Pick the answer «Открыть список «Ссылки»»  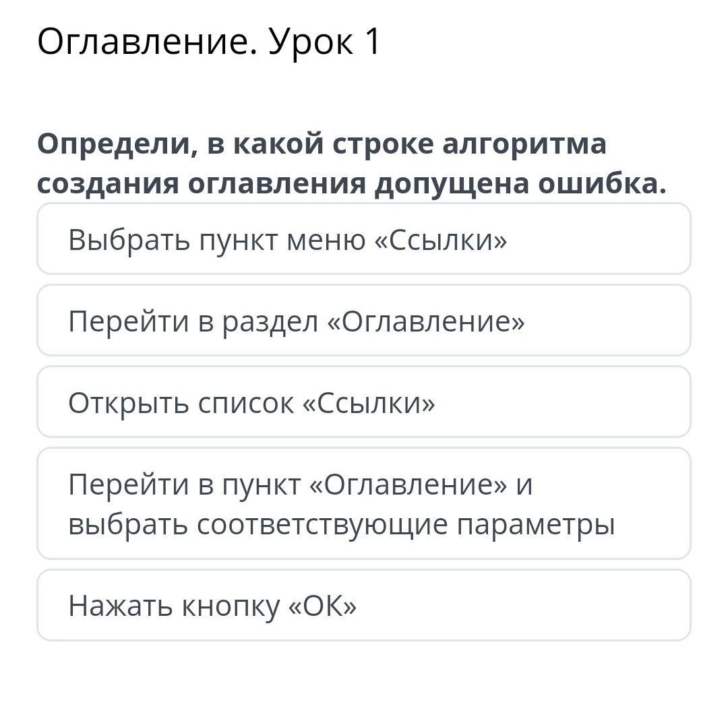pos(364,402)
